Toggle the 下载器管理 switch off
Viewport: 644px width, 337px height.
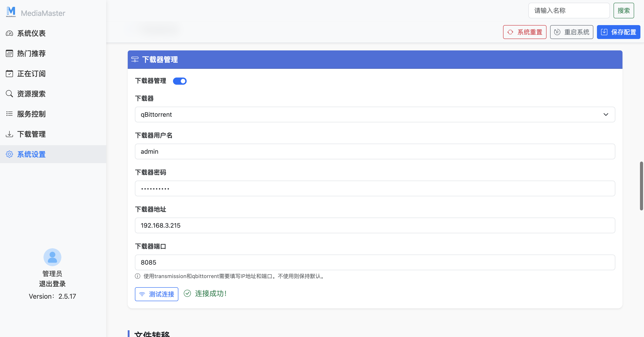[x=180, y=81]
